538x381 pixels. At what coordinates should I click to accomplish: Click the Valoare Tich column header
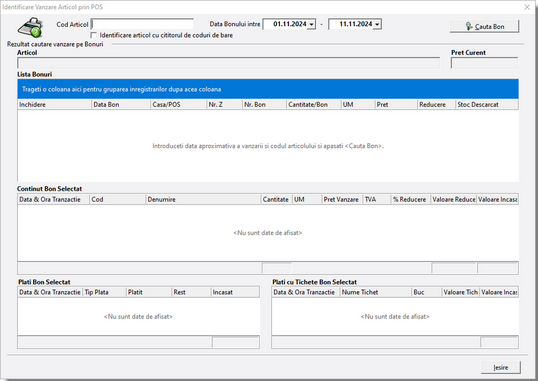pyautogui.click(x=460, y=292)
